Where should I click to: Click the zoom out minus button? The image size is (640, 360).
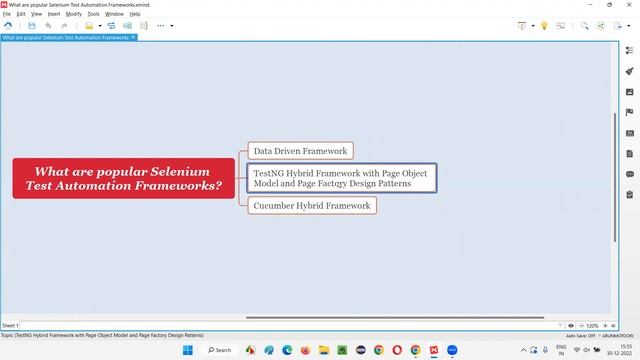[x=581, y=326]
